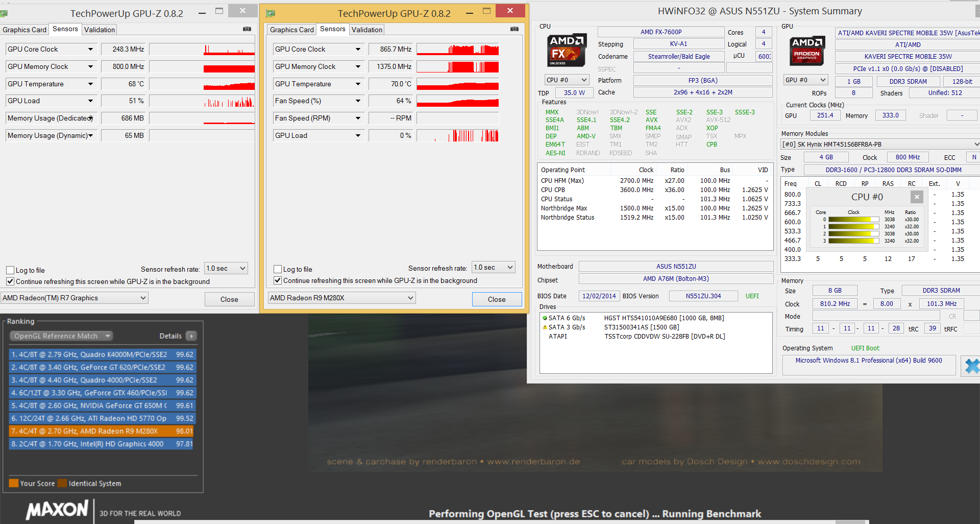Expand the SK Hynix memory module dropdown
The width and height of the screenshot is (980, 524).
[x=976, y=145]
